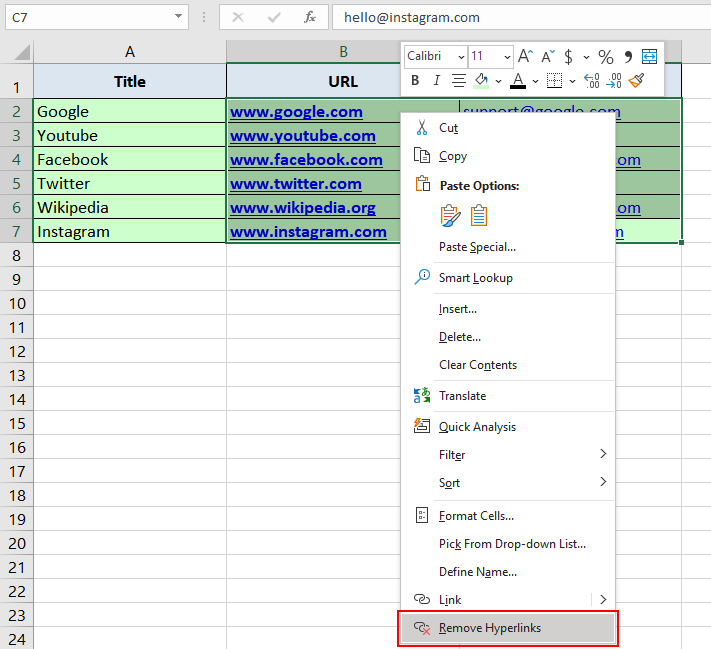Open www.instagram.com hyperlink
711x649 pixels.
click(x=308, y=232)
